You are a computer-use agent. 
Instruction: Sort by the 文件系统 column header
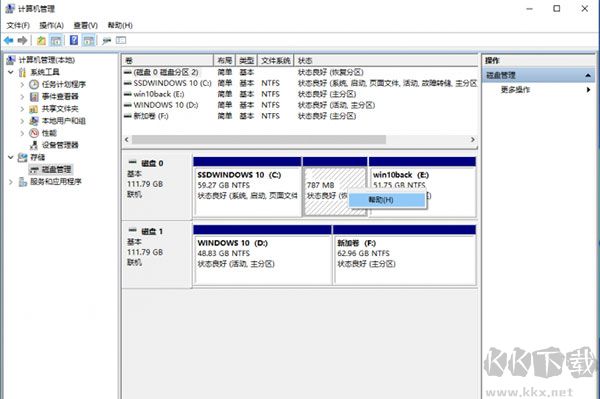pos(276,60)
